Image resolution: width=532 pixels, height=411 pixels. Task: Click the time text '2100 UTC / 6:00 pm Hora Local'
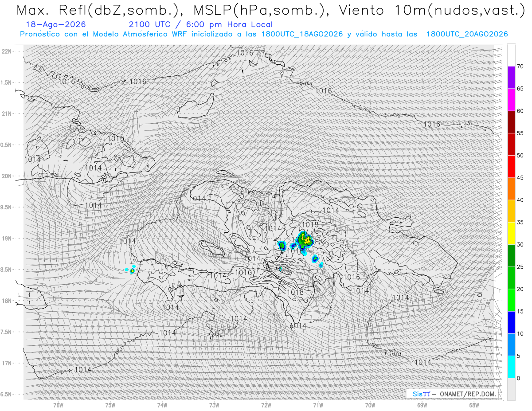coord(200,24)
